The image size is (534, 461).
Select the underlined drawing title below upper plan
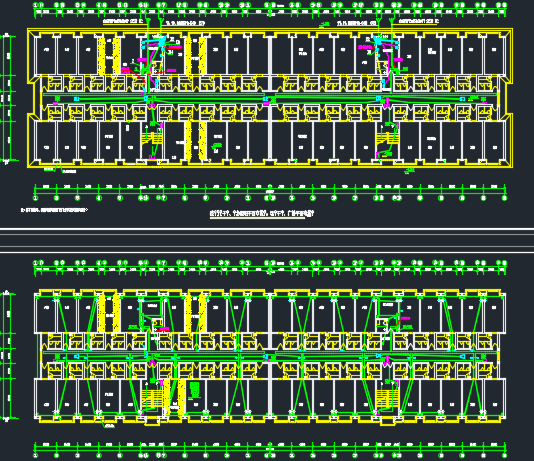click(261, 214)
